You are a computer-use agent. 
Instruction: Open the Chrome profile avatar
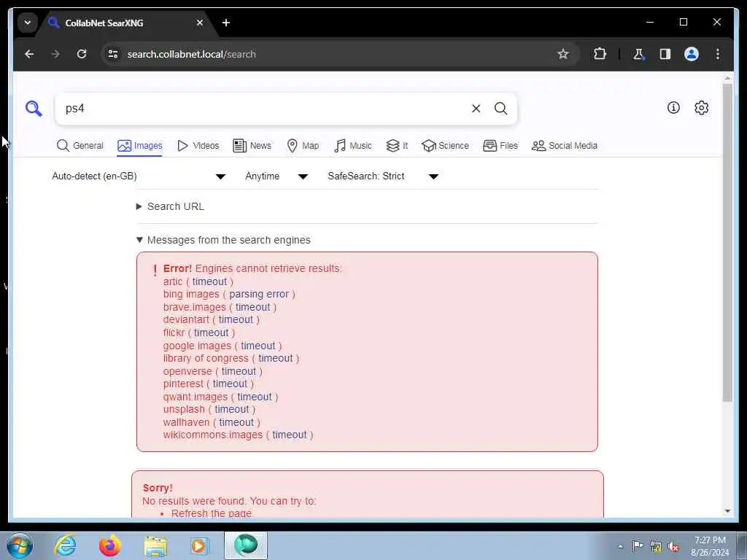[692, 54]
